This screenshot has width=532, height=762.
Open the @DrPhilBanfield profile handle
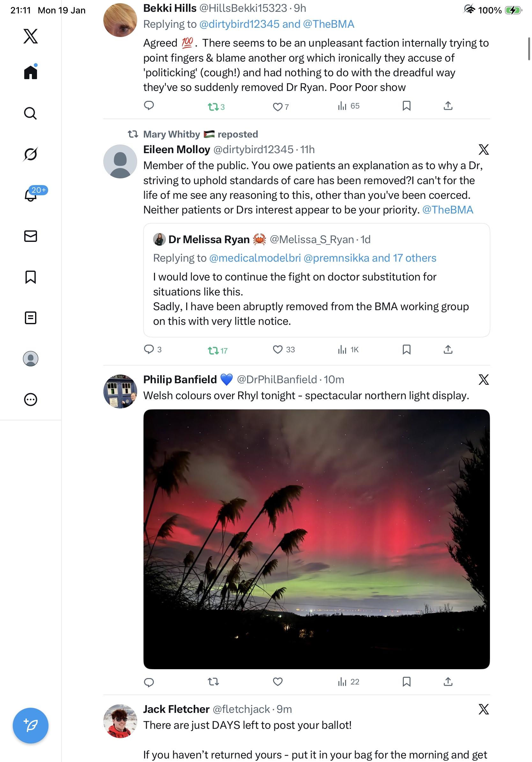277,379
